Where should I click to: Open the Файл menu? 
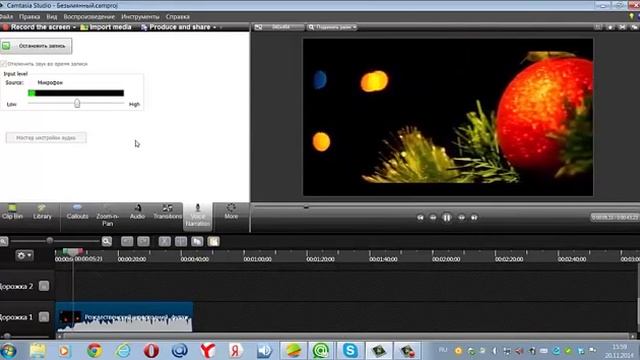6,17
